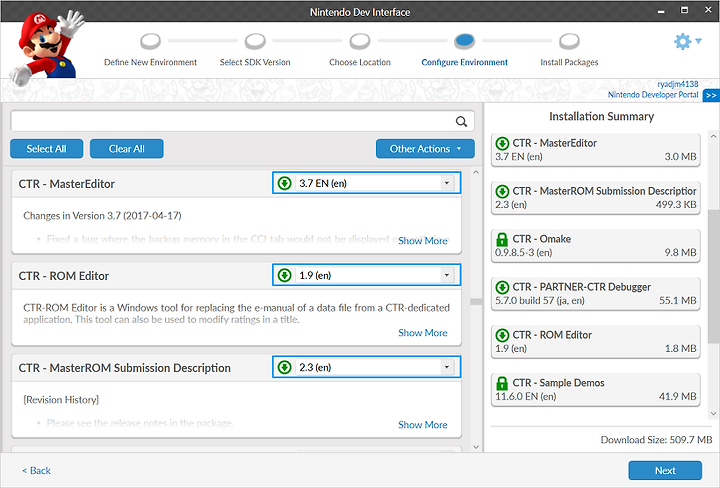Open MasterEditor version dropdown arrow
Image resolution: width=720 pixels, height=488 pixels.
click(446, 183)
